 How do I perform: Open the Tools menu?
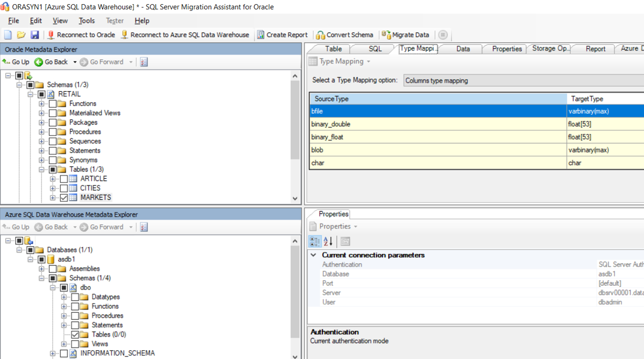click(87, 21)
